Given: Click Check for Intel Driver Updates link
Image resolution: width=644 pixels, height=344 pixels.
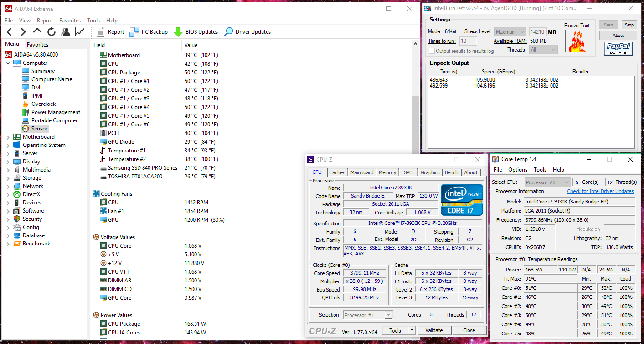Looking at the screenshot, I should (x=600, y=191).
